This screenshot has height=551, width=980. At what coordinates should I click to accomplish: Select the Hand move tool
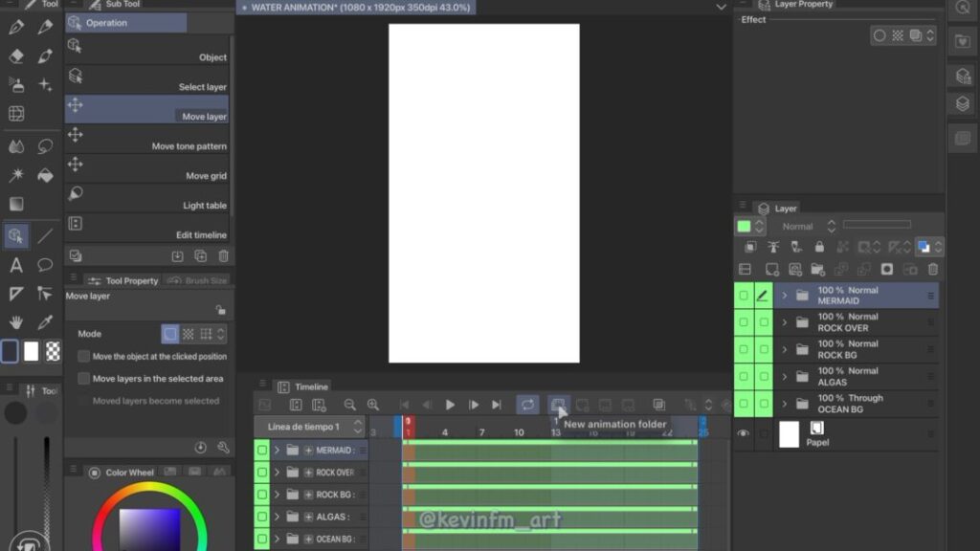[x=16, y=322]
